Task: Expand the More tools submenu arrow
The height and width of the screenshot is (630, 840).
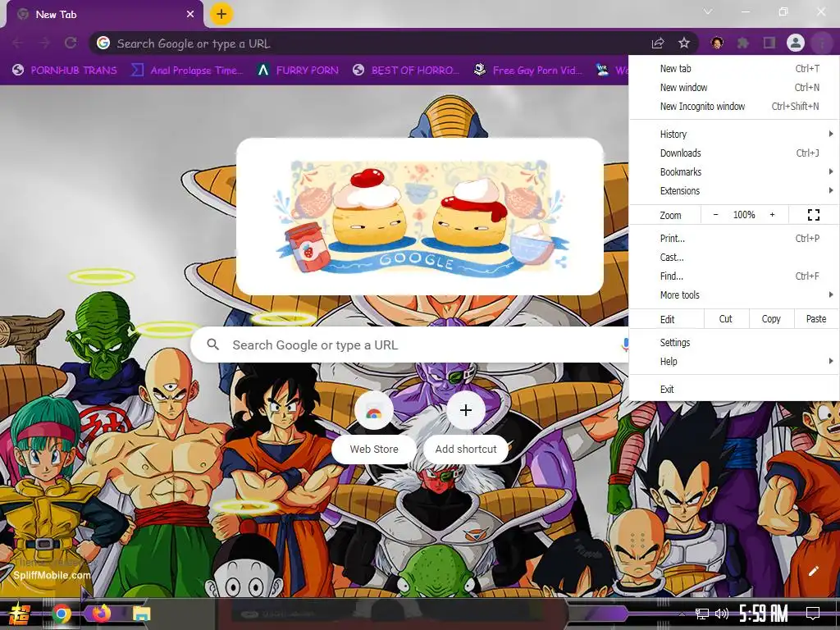Action: tap(830, 295)
